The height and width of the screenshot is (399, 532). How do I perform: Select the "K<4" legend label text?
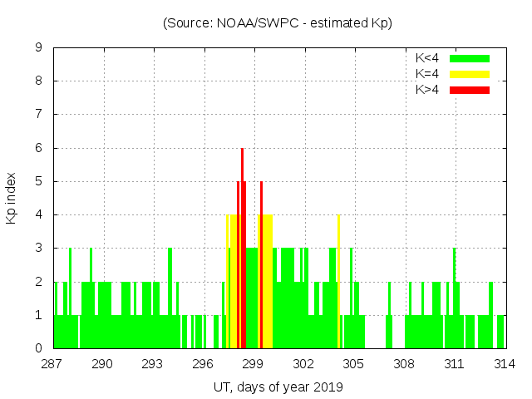point(427,58)
